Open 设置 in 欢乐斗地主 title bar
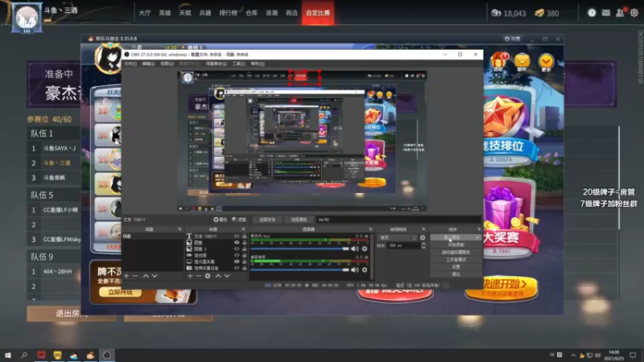 (512, 39)
